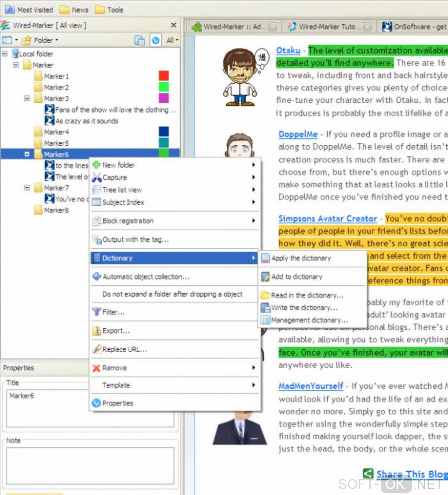Collapse the Marker3 folder
Screen dimensions: 448x495
(27, 98)
